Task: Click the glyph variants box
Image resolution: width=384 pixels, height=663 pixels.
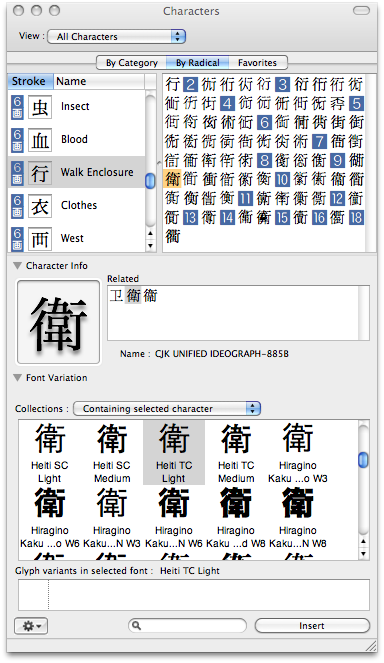Action: (194, 595)
